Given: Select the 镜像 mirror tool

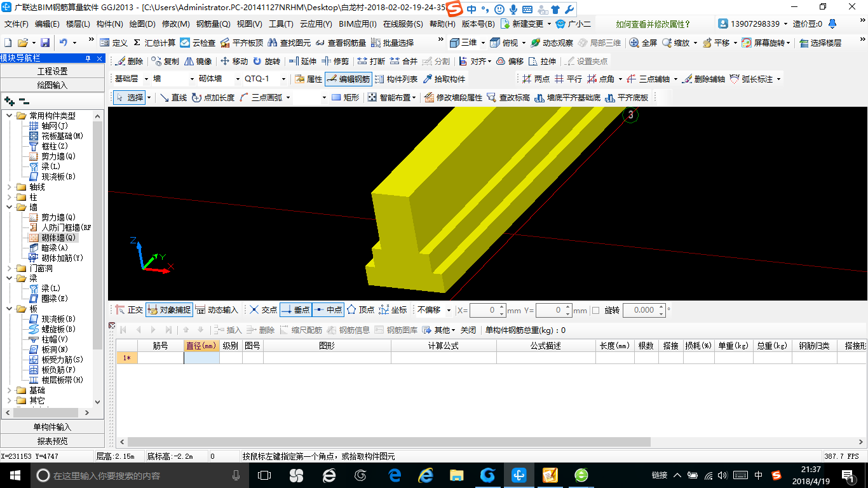Looking at the screenshot, I should coord(198,62).
